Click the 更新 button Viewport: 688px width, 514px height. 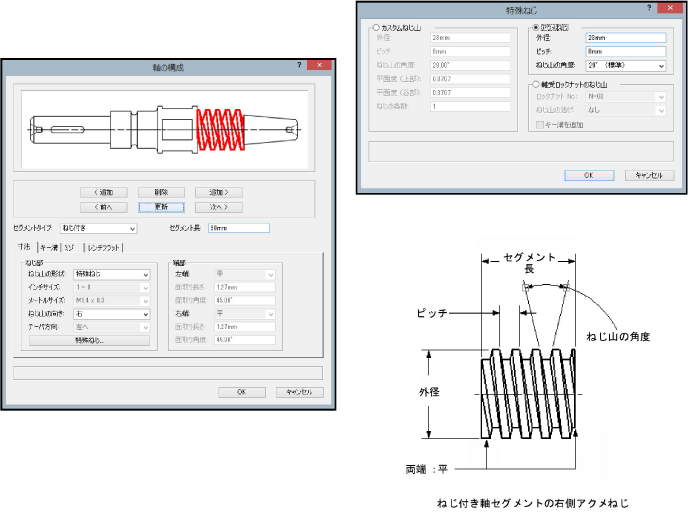point(161,207)
